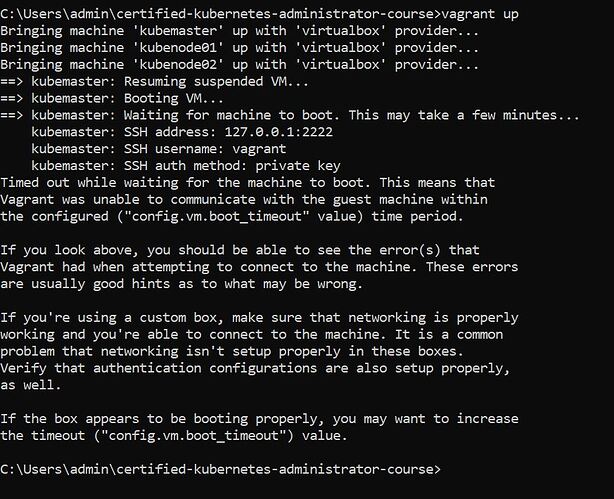Click the 'kubenode01' machine name
The width and height of the screenshot is (614, 499).
click(x=175, y=47)
